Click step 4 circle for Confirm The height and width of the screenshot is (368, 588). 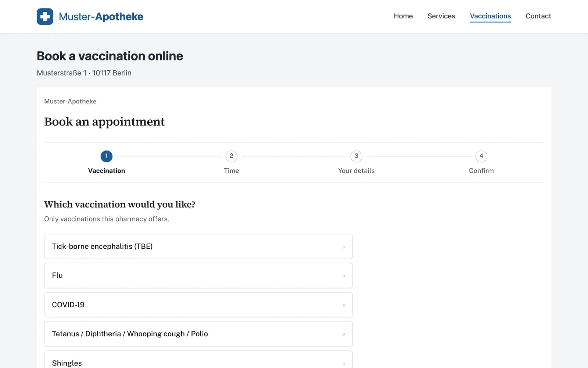tap(481, 156)
